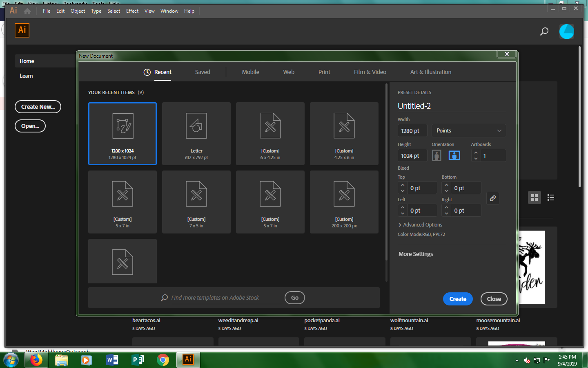Image resolution: width=588 pixels, height=368 pixels.
Task: Open the Points units dropdown
Action: (x=469, y=131)
